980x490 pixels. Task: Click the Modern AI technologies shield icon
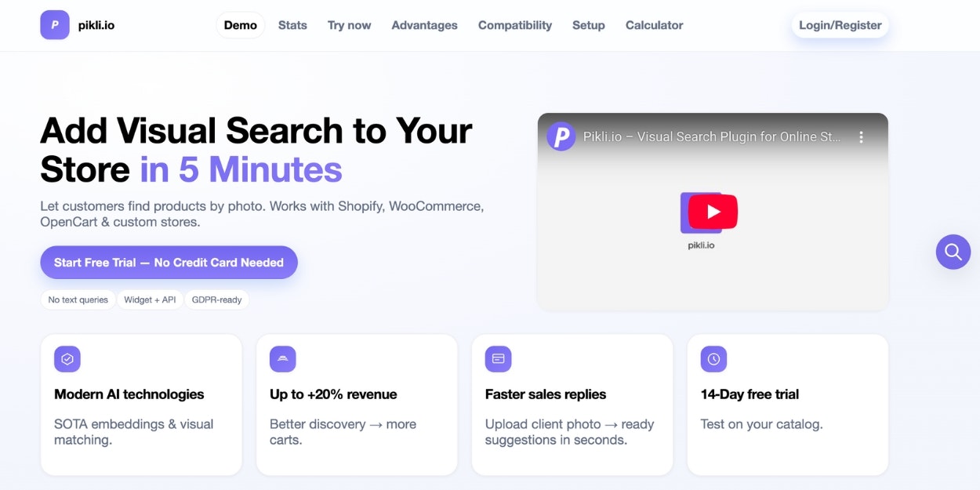67,359
